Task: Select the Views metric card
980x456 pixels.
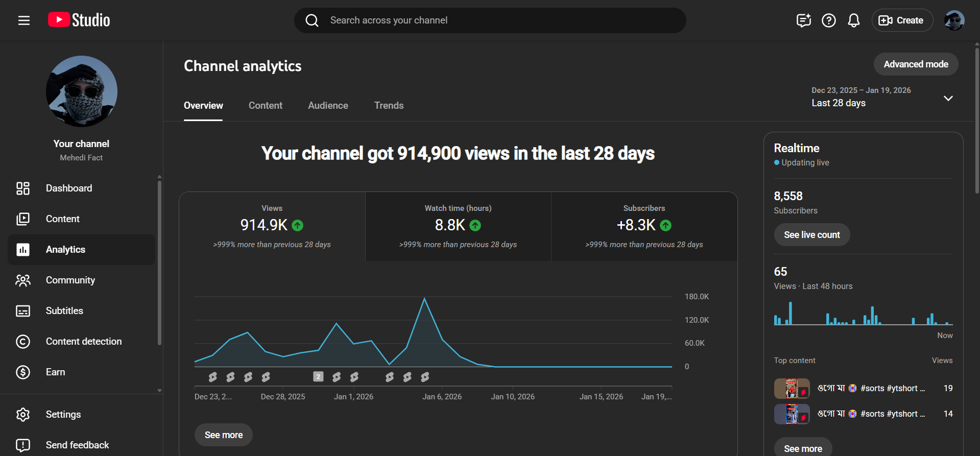Action: 272,226
